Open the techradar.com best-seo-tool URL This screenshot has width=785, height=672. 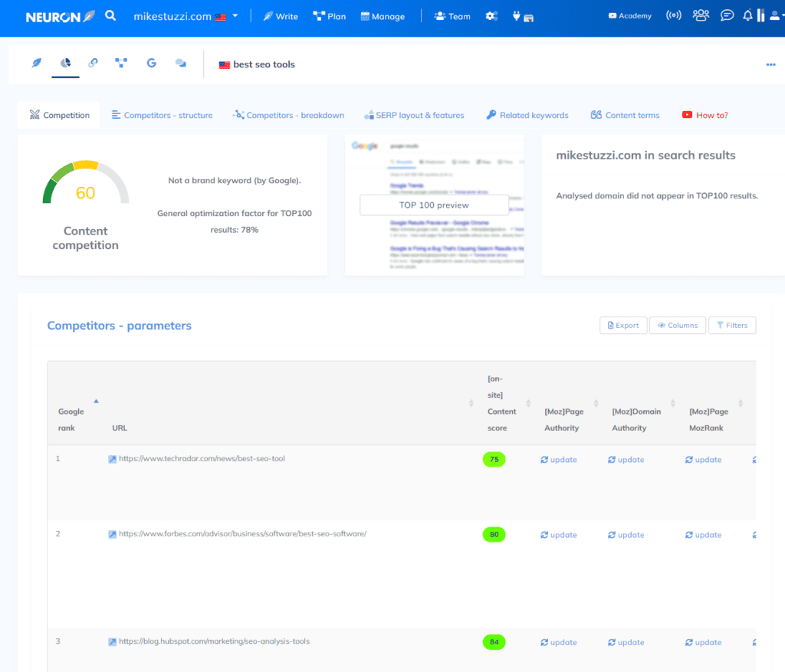pyautogui.click(x=202, y=458)
